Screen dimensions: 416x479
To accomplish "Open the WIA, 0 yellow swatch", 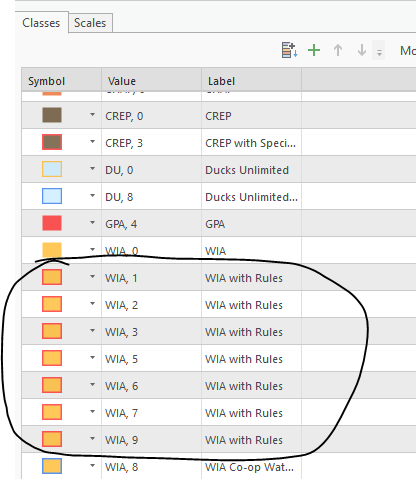I will tap(52, 250).
